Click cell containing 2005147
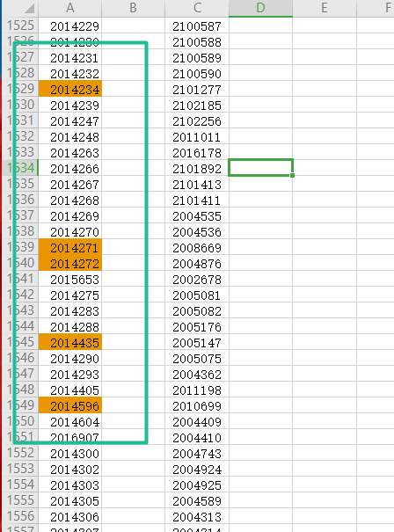Image resolution: width=394 pixels, height=532 pixels. [x=197, y=342]
